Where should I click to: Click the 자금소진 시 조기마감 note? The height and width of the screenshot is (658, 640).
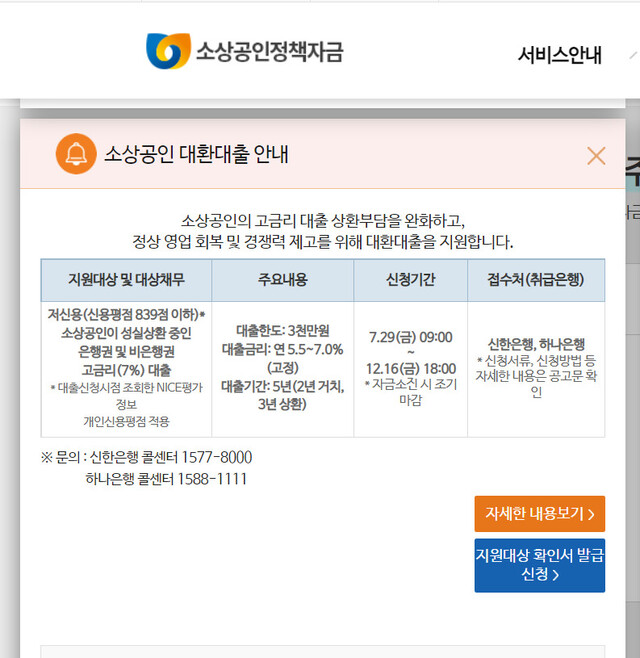click(411, 391)
